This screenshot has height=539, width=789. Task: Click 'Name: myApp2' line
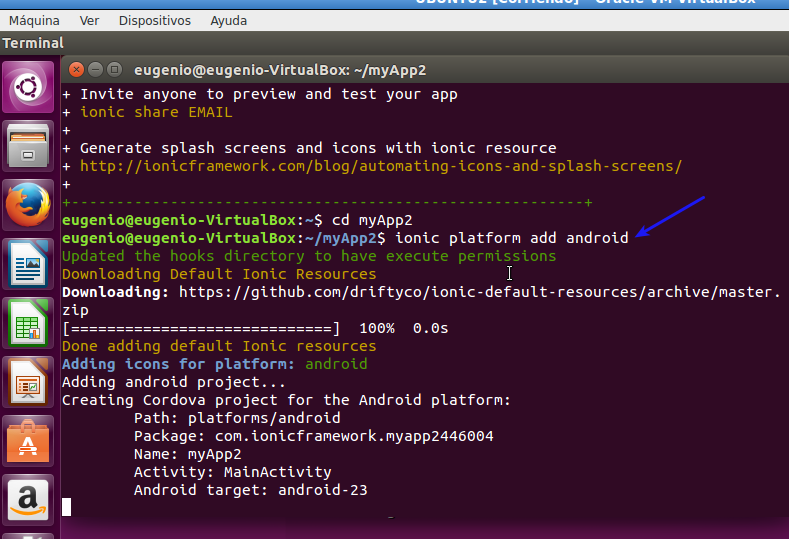(188, 454)
